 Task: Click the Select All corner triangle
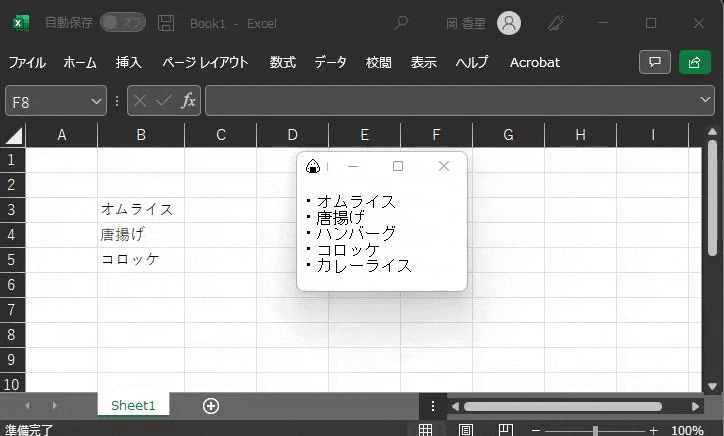pos(14,136)
